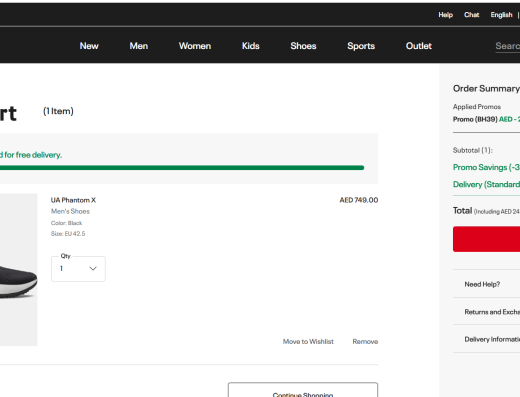Image resolution: width=520 pixels, height=397 pixels.
Task: Click the Delivery (Standard) line
Action: point(486,184)
